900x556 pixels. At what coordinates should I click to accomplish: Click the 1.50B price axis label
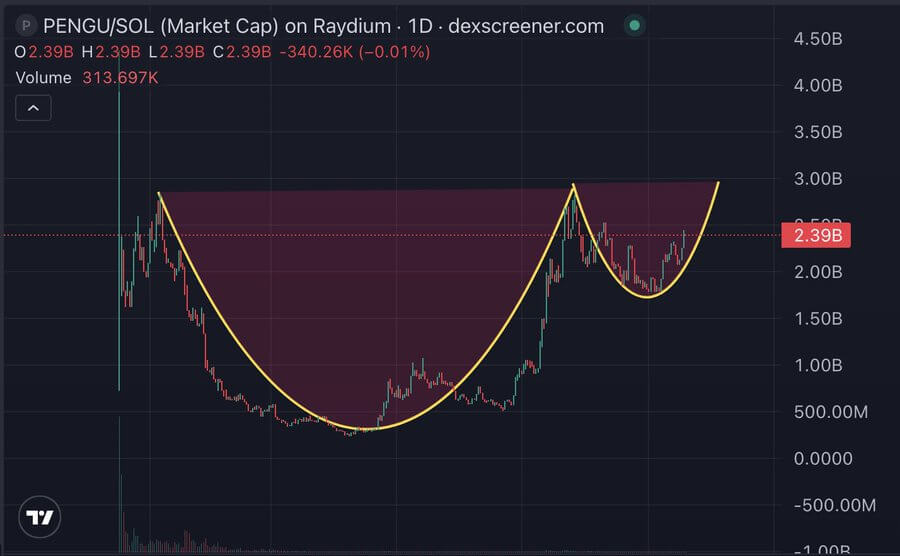(x=818, y=318)
